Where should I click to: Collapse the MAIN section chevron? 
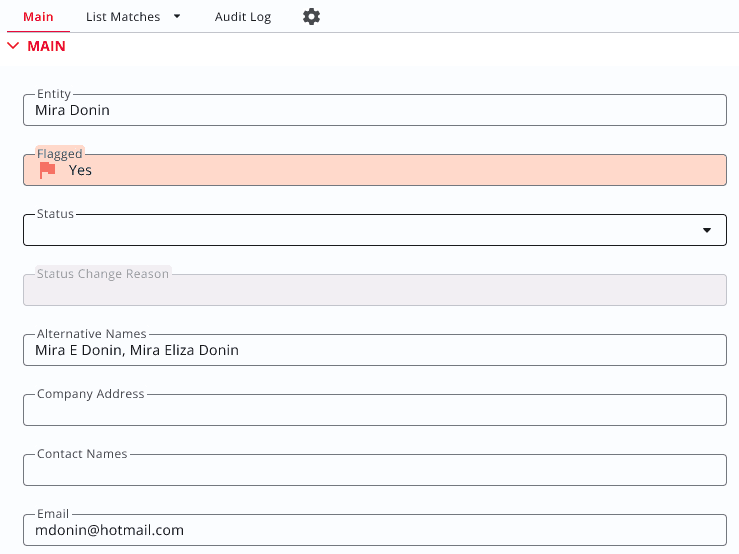tap(13, 46)
